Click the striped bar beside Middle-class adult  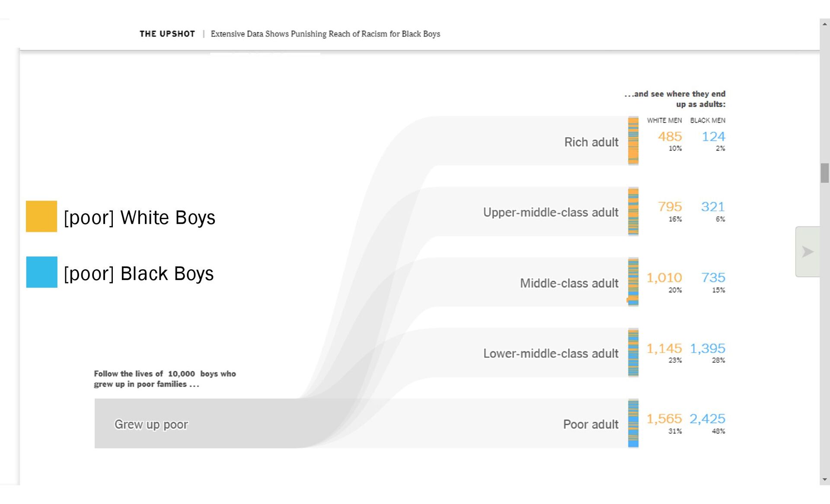(x=633, y=282)
